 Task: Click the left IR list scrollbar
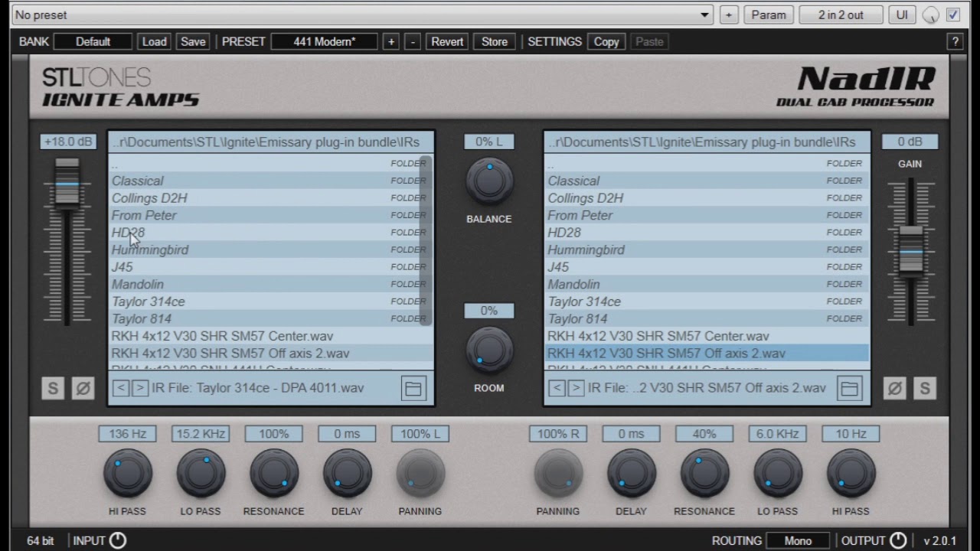(x=426, y=241)
